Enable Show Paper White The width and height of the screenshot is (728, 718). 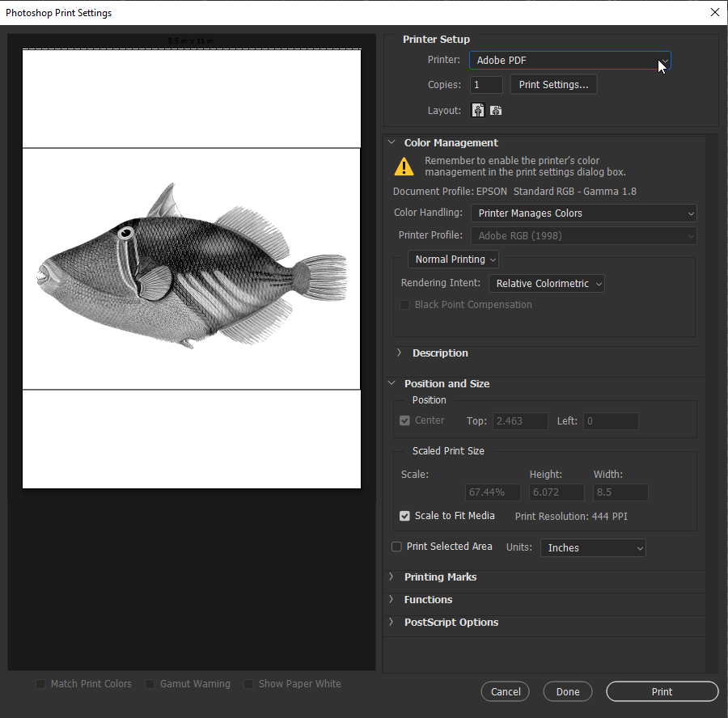tap(248, 683)
